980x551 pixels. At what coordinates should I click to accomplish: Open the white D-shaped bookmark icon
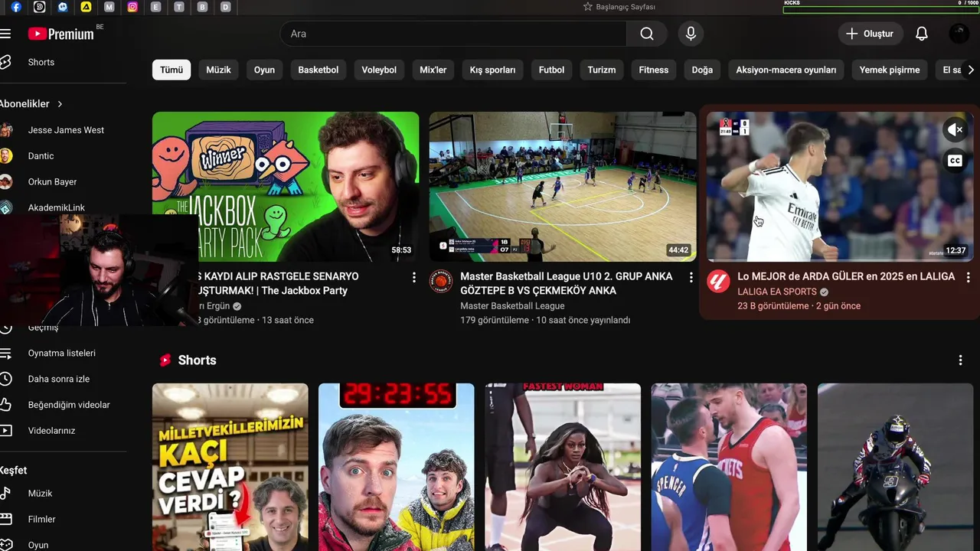click(x=39, y=7)
